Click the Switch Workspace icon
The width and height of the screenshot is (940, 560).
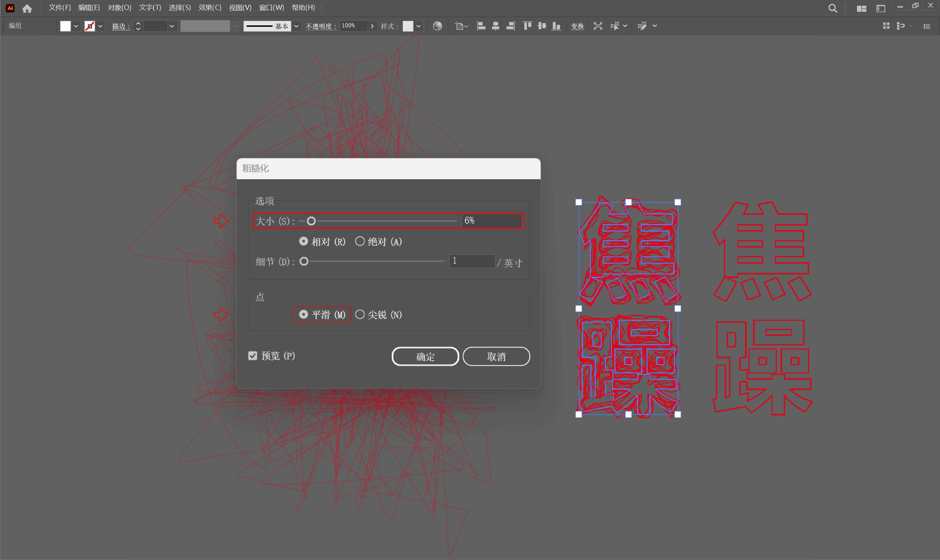coord(881,8)
